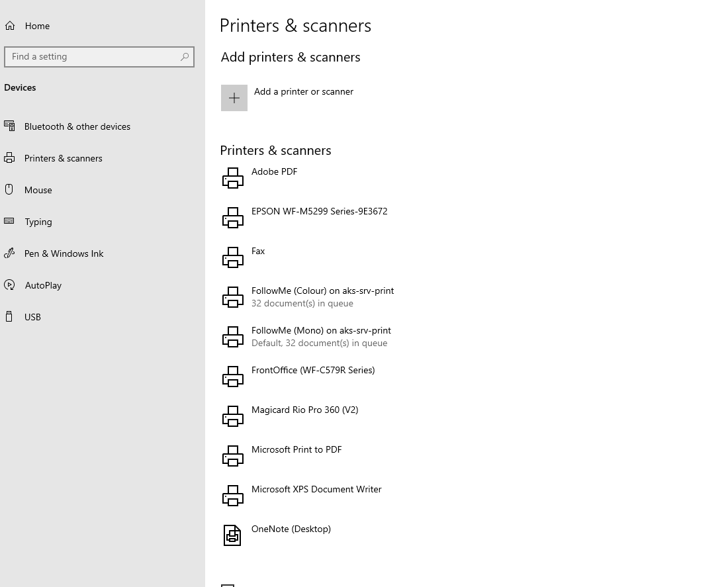Open USB settings
728x587 pixels.
tap(32, 317)
